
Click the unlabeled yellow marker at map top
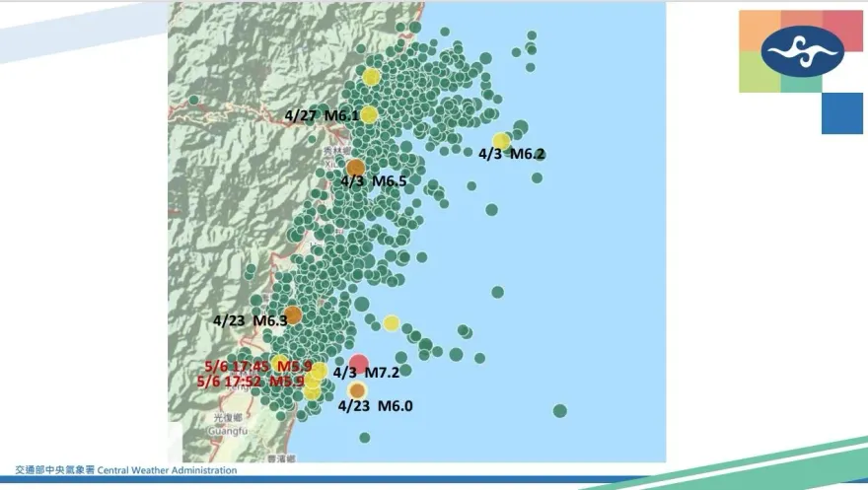(x=371, y=77)
